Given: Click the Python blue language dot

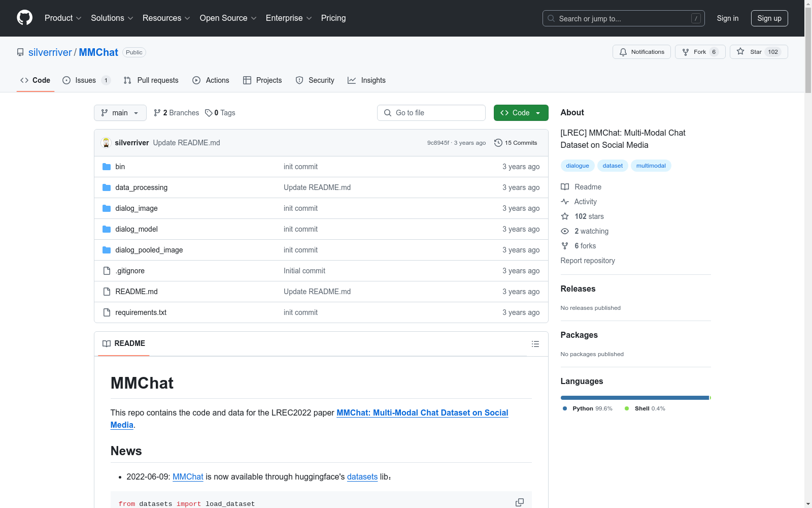Looking at the screenshot, I should pos(565,408).
